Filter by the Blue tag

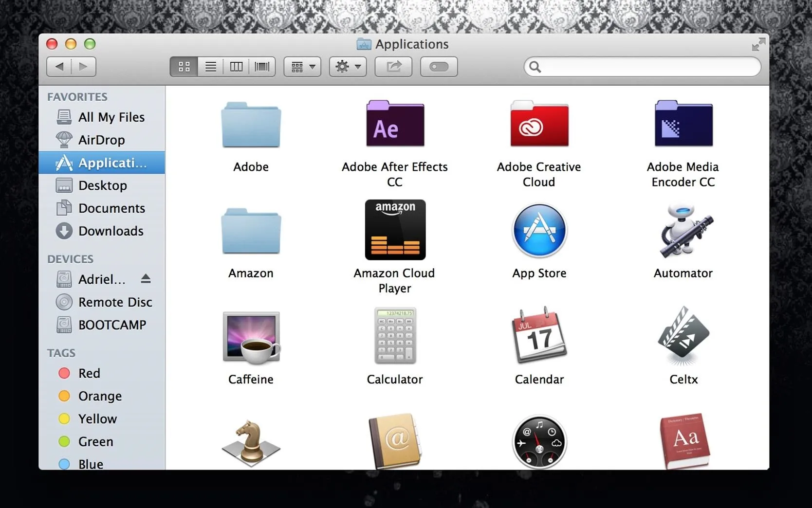pos(102,463)
